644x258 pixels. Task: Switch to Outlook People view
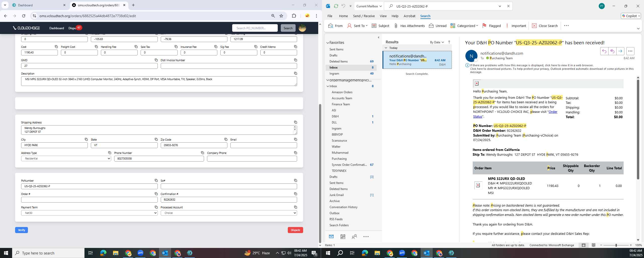click(354, 237)
